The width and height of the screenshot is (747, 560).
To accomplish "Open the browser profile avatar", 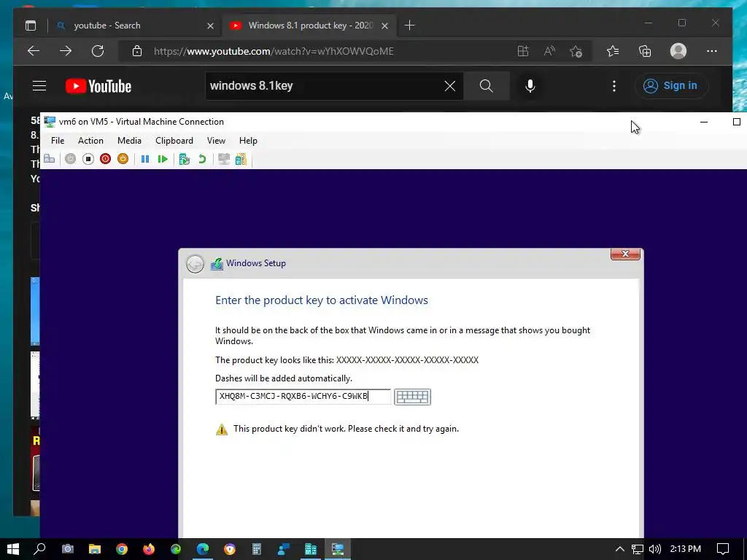I will tap(678, 51).
